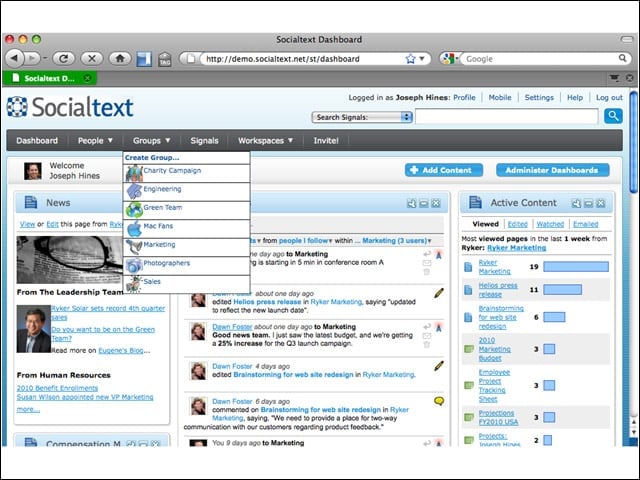The width and height of the screenshot is (640, 480).
Task: Open the Settings link
Action: coord(539,98)
